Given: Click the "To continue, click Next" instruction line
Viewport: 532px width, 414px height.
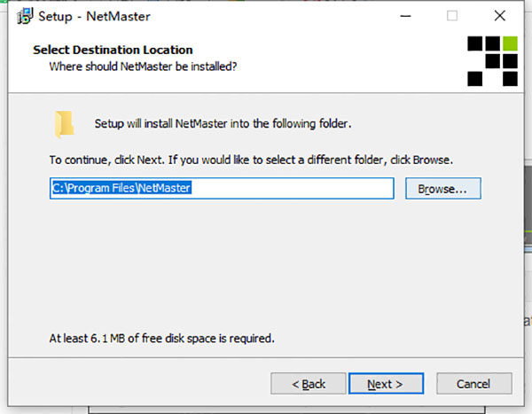Looking at the screenshot, I should pos(251,160).
